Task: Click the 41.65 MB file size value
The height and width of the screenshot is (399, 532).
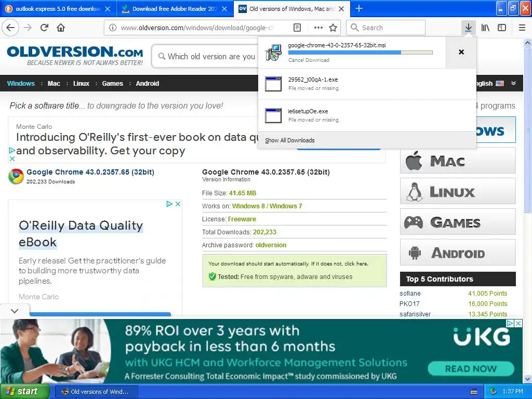Action: pos(243,193)
